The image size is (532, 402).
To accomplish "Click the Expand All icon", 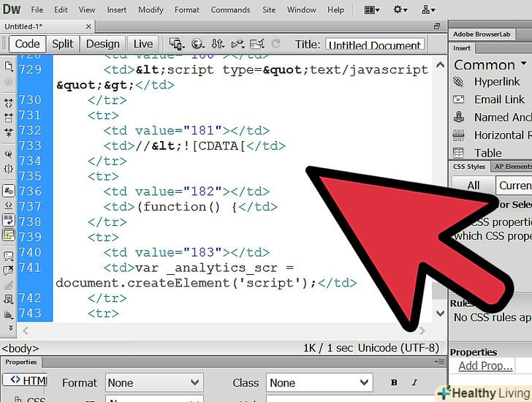I will pos(9,132).
